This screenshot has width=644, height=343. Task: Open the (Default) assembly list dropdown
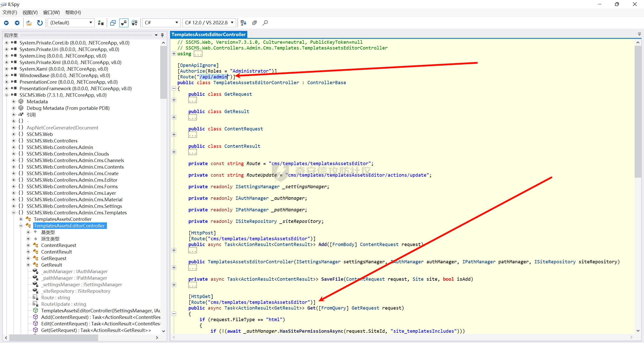(71, 23)
